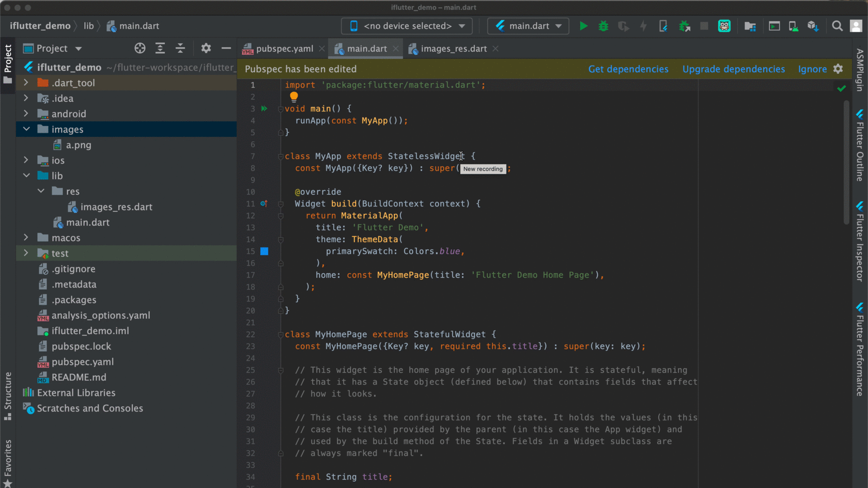Open SDK Manager with the cube-download icon
868x488 pixels.
[x=813, y=26]
